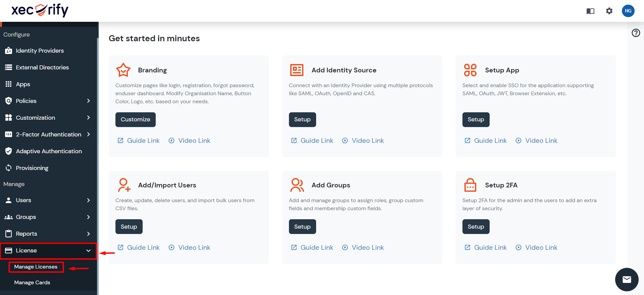644x295 pixels.
Task: Open Add Identity Source Guide Link
Action: click(x=312, y=140)
